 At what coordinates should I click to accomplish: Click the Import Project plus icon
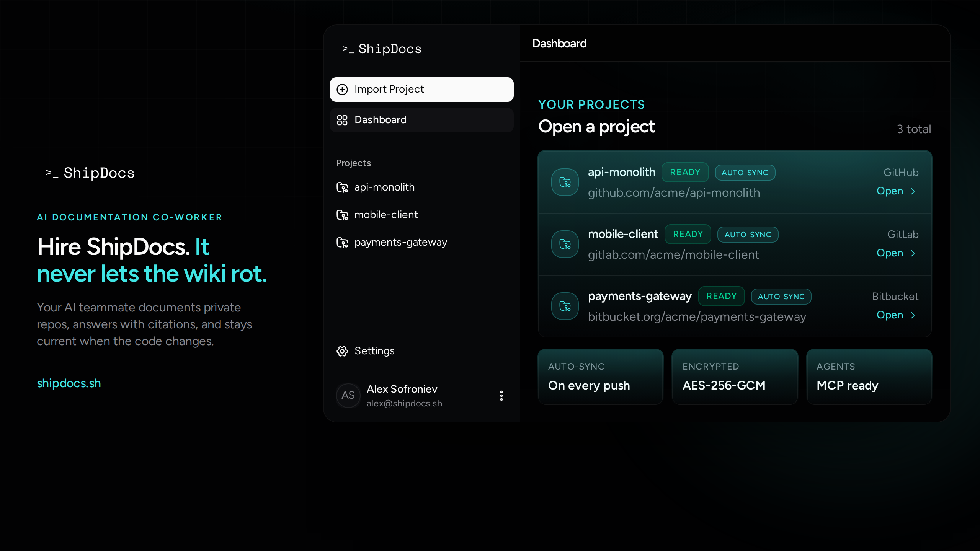[x=342, y=90]
